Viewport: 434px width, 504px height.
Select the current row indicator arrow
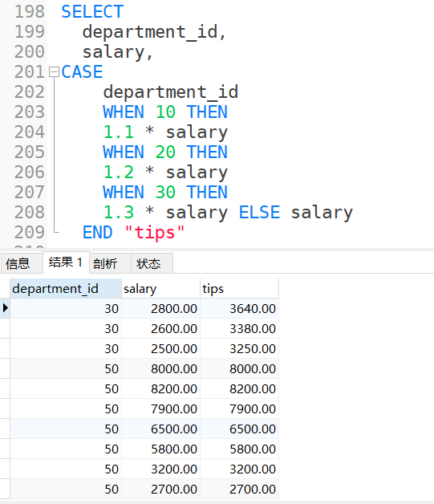(x=5, y=308)
